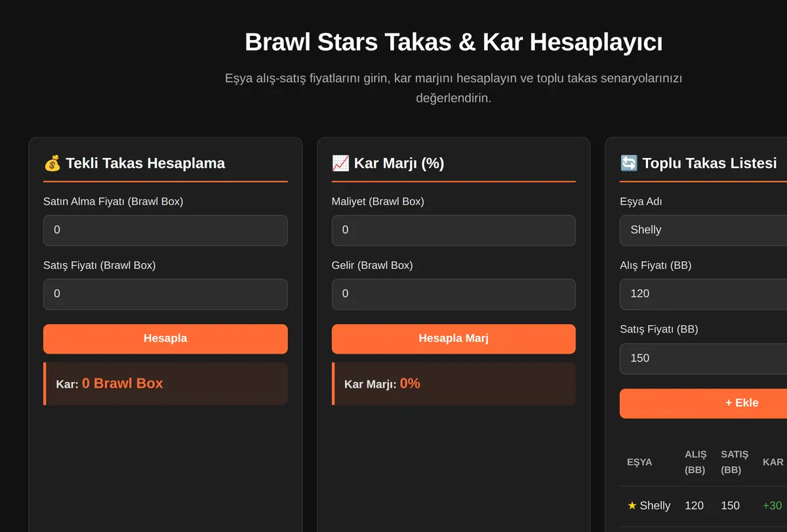
Task: Click the 'Kar Marjı: 0%' result text
Action: point(382,384)
